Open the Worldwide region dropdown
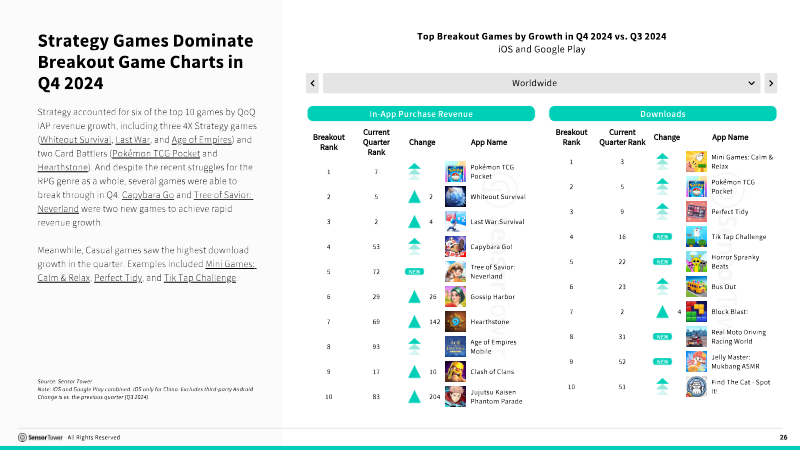This screenshot has height=450, width=800. [535, 82]
